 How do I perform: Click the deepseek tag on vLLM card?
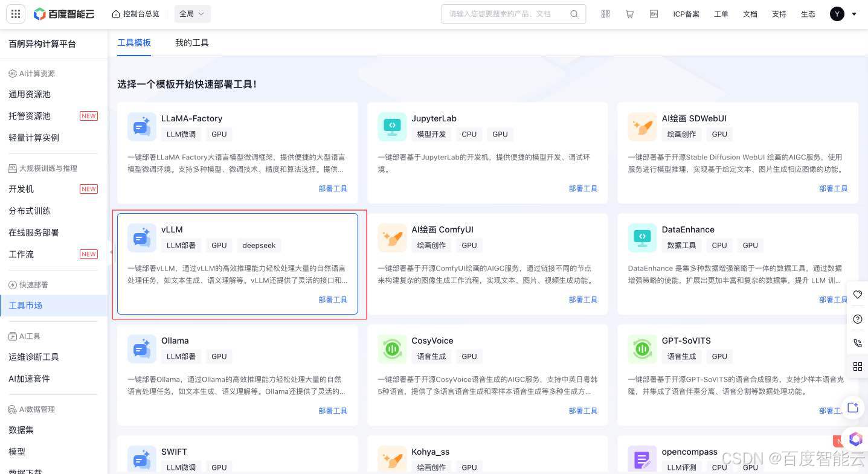259,245
